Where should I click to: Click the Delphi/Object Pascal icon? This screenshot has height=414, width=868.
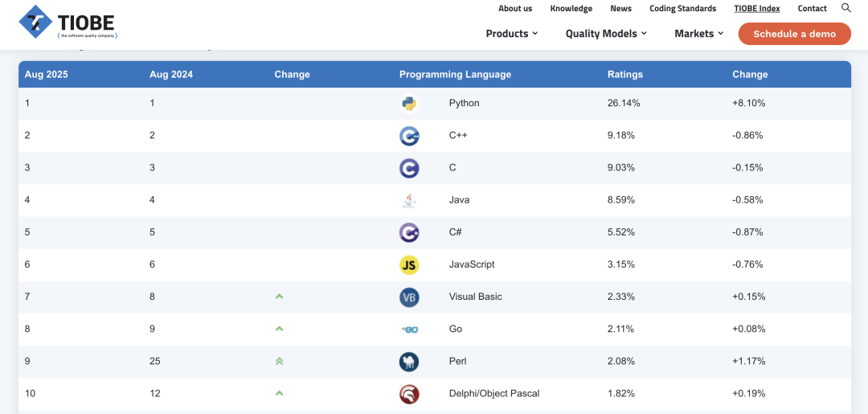[409, 394]
